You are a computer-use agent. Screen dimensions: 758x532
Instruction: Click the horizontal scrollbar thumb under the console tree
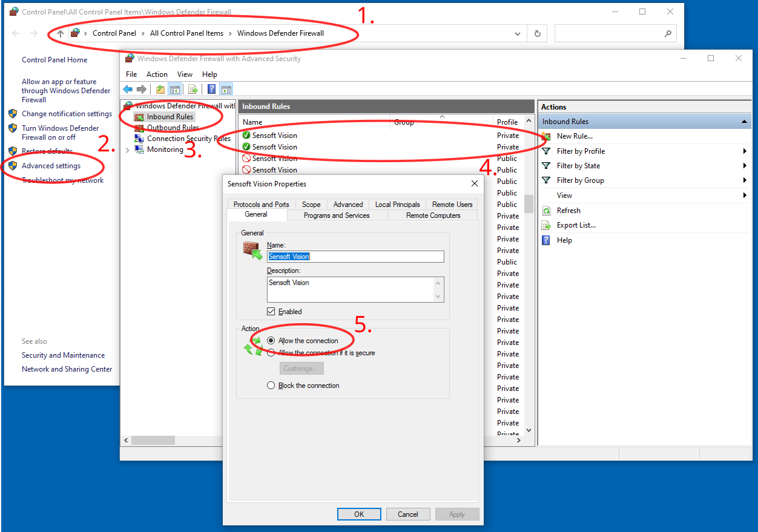tap(153, 441)
